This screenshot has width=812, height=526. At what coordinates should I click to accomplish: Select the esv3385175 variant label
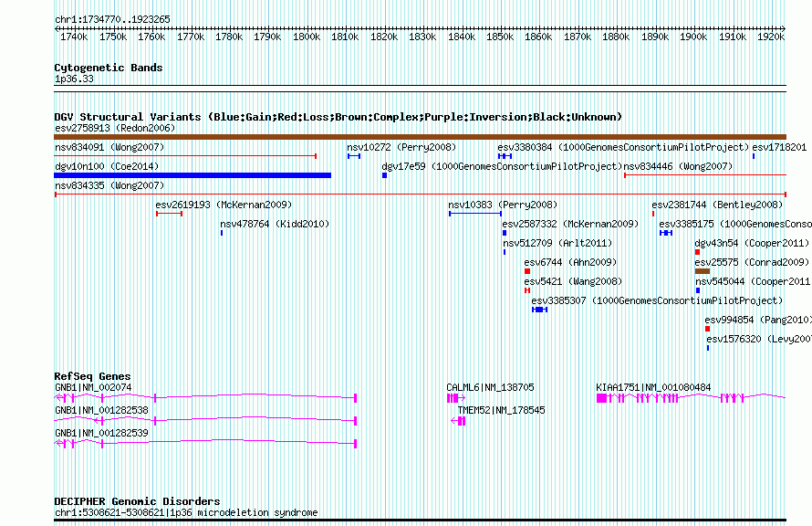pos(735,224)
